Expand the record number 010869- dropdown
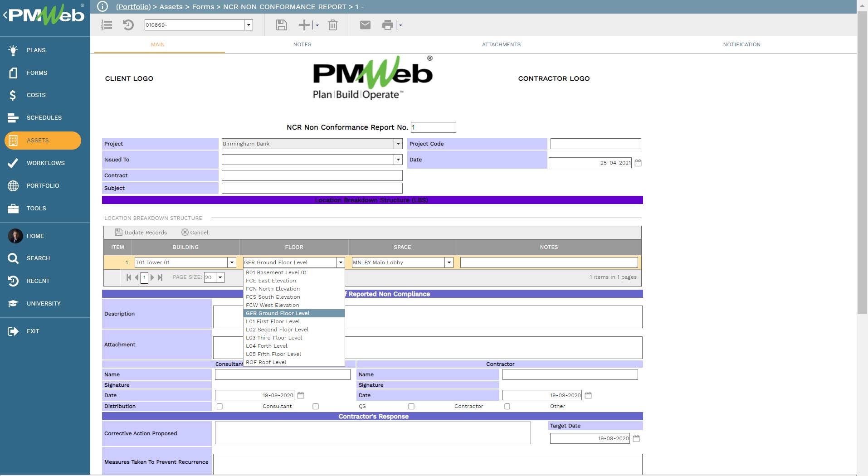868x476 pixels. pyautogui.click(x=249, y=25)
